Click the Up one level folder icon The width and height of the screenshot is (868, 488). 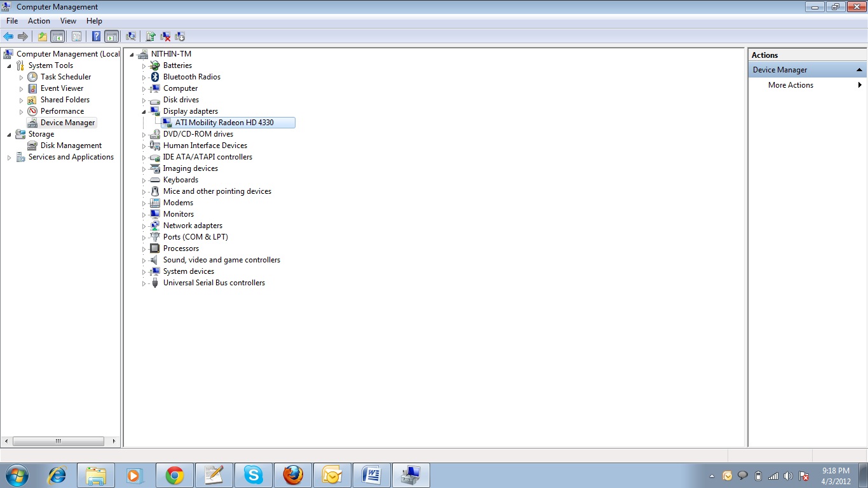(43, 36)
